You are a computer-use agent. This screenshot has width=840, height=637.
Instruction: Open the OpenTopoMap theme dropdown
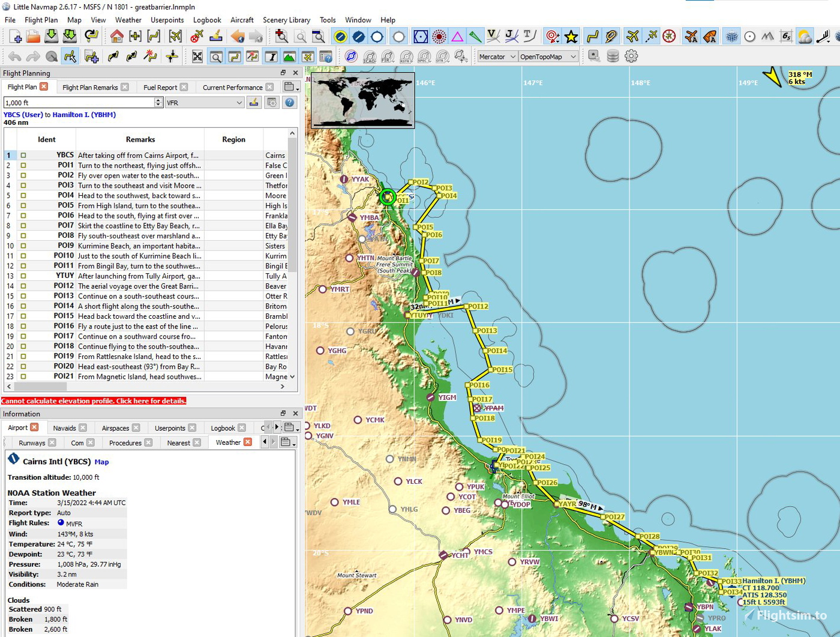pyautogui.click(x=548, y=56)
